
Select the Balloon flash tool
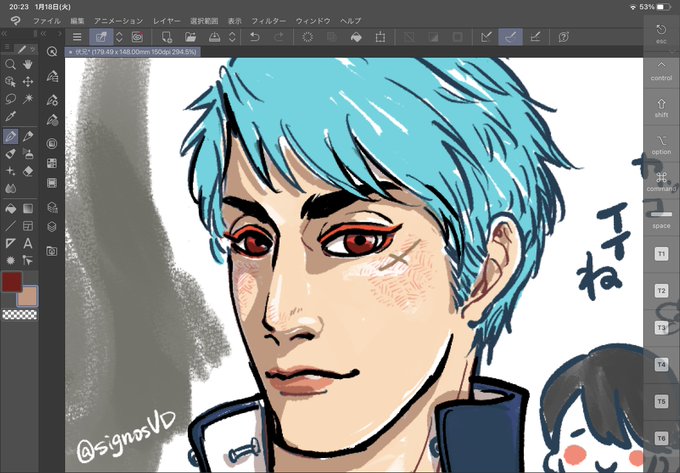click(10, 260)
